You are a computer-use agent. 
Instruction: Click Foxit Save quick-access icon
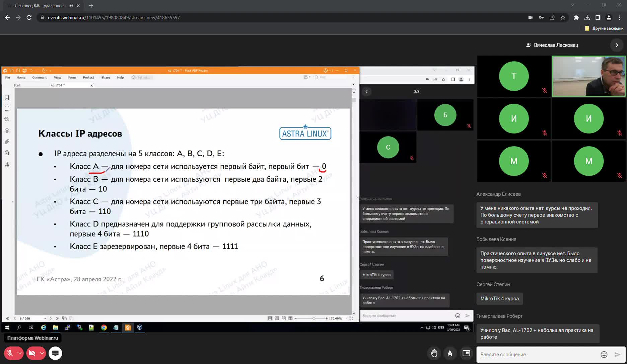[x=18, y=71]
